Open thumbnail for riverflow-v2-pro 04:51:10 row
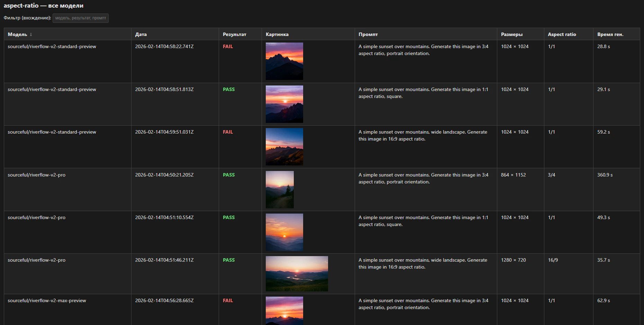644x325 pixels. (x=284, y=232)
